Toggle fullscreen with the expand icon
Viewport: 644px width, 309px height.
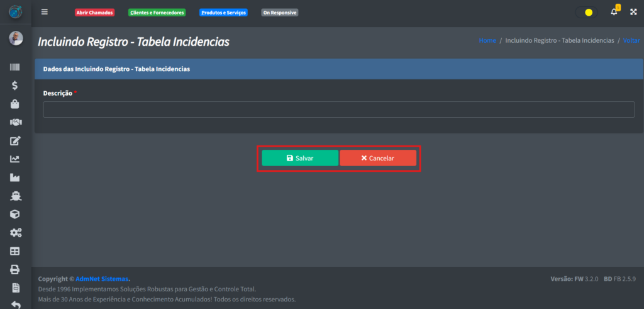(x=633, y=12)
